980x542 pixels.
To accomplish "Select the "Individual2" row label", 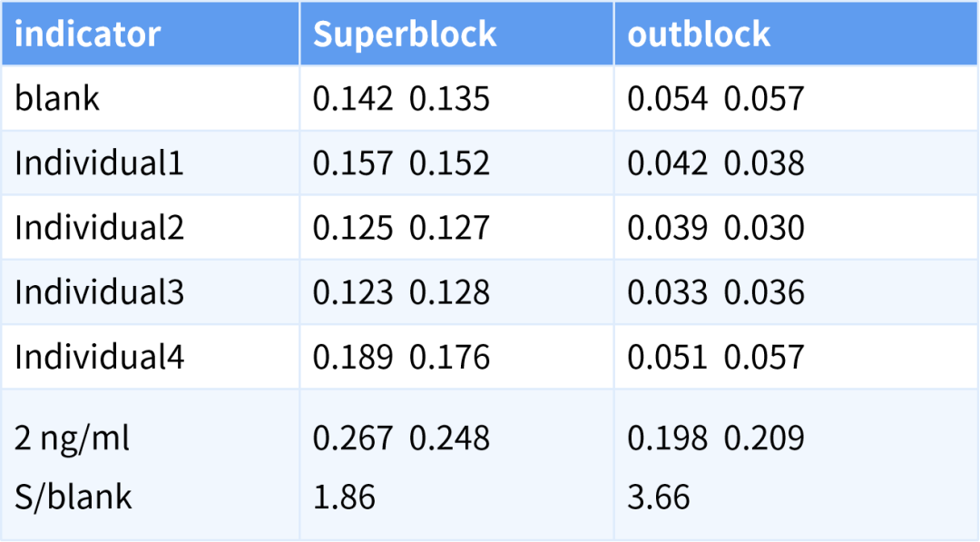I will click(x=99, y=227).
